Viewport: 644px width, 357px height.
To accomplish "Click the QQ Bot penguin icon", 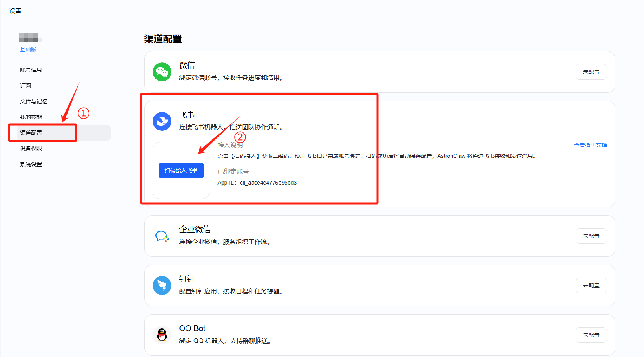I will click(x=162, y=335).
